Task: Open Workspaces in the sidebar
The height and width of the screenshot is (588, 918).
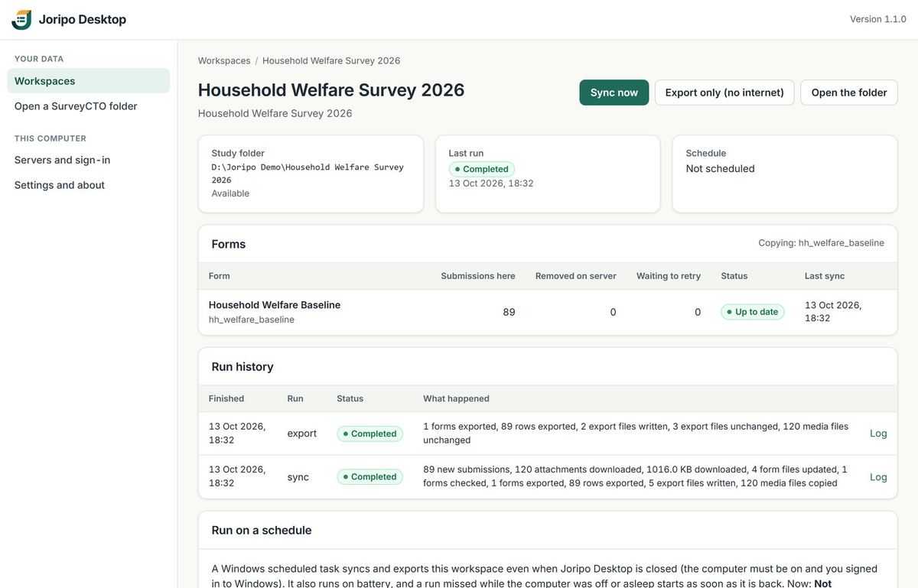Action: click(x=89, y=81)
